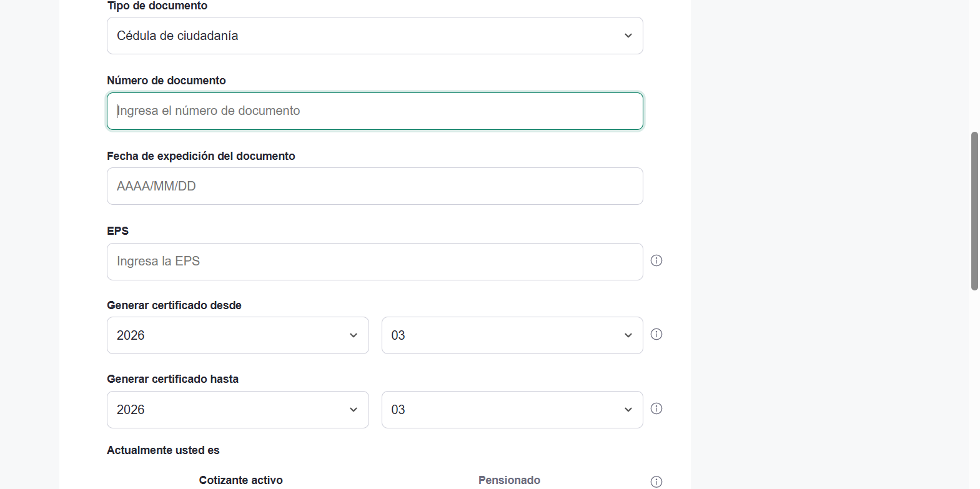Click info icon next to Pensionado option
The width and height of the screenshot is (980, 489).
click(656, 482)
